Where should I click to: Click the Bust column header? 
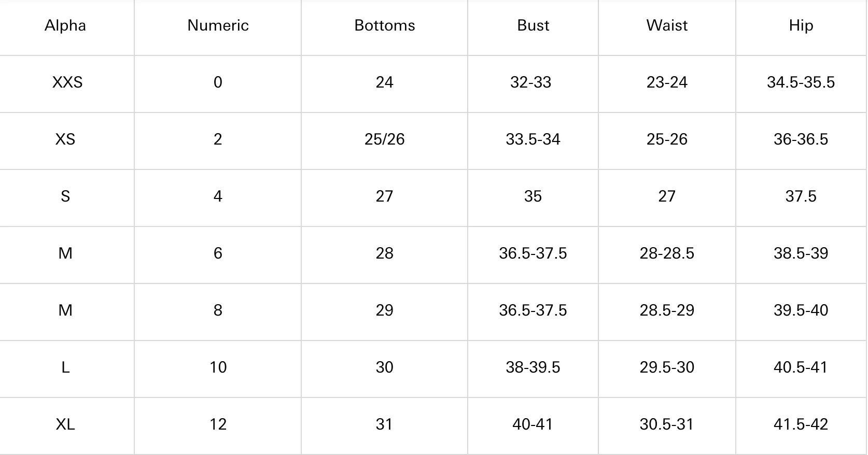533,25
